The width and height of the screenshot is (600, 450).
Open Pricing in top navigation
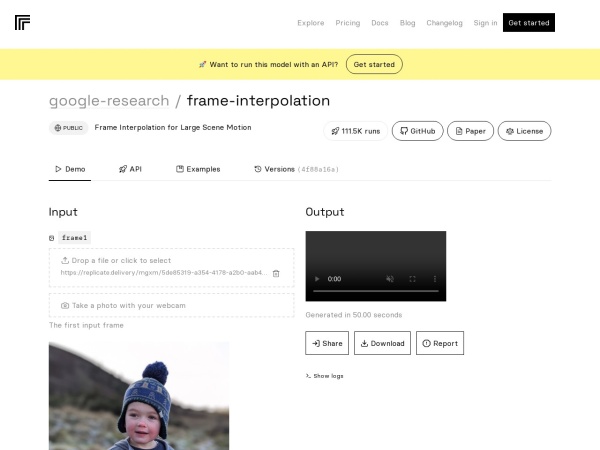tap(348, 22)
